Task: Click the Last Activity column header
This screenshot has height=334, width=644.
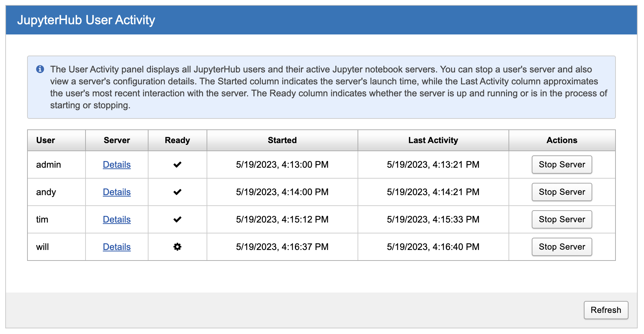Action: (433, 140)
